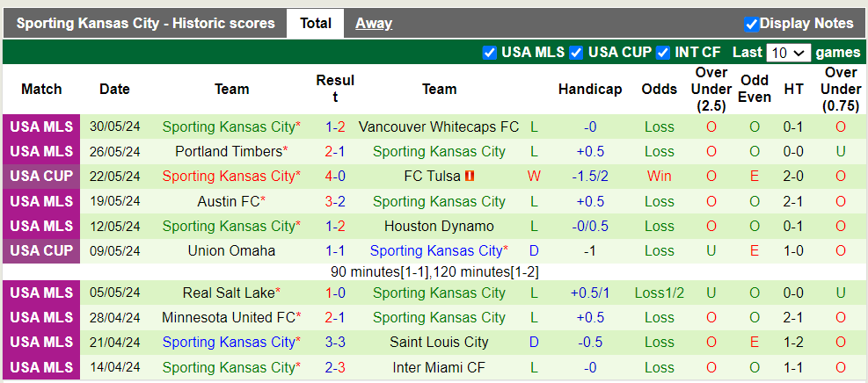Screen dimensions: 868x383
Task: Click the red card icon beside FC Tulsa
Action: click(x=470, y=177)
